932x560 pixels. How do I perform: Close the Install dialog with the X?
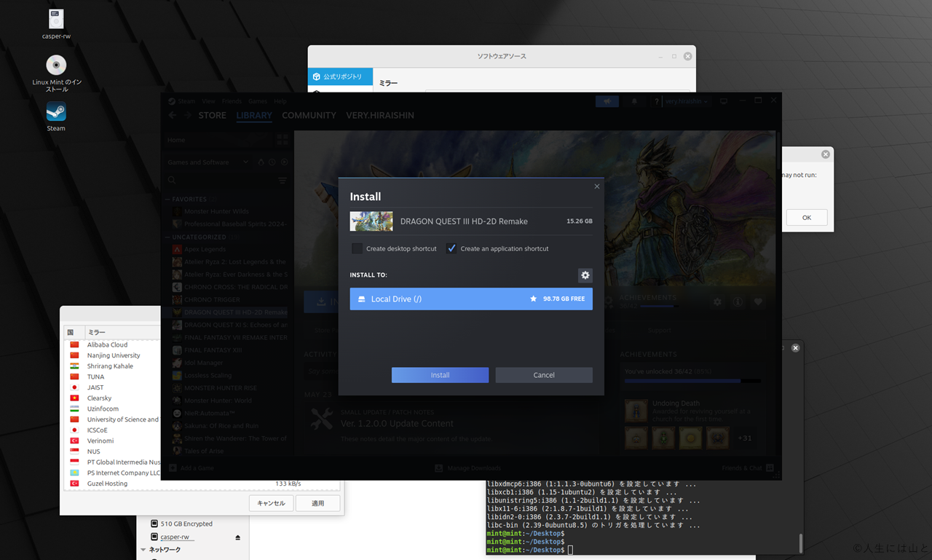[x=597, y=186]
